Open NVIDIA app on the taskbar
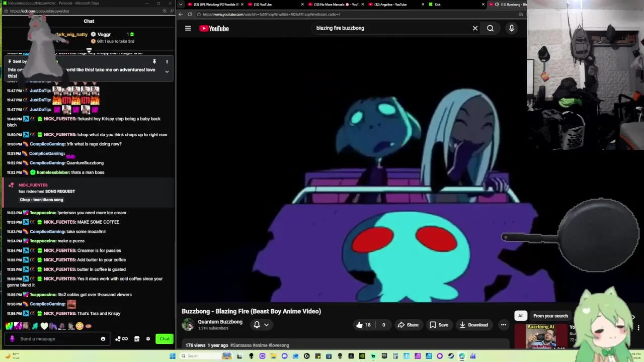This screenshot has height=362, width=644. 362,356
